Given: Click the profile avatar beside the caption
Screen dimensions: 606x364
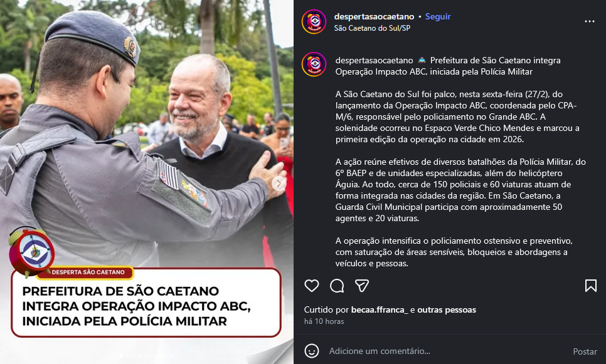Looking at the screenshot, I should 314,64.
